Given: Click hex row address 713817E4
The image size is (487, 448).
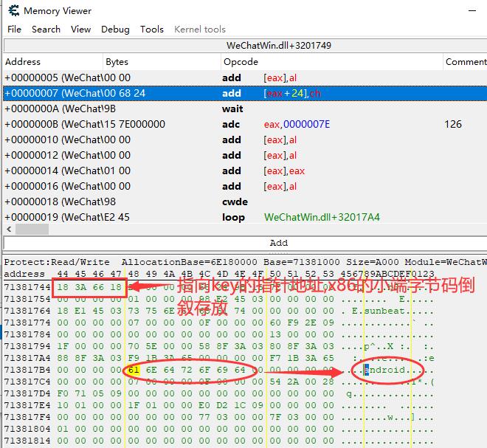Looking at the screenshot, I should click(27, 405).
